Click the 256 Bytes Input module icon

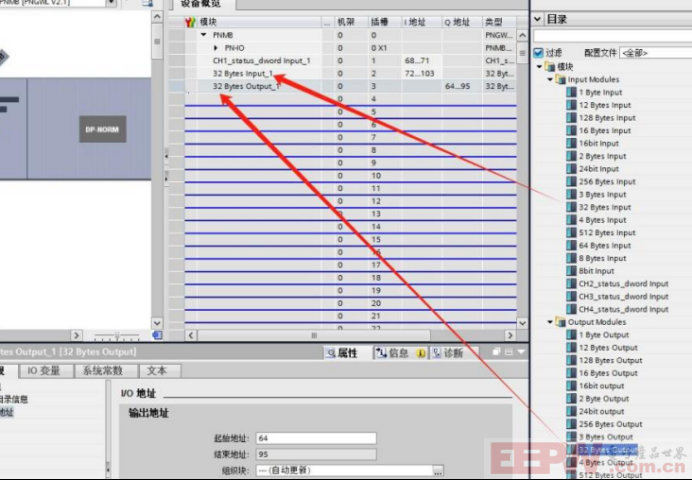tap(571, 182)
